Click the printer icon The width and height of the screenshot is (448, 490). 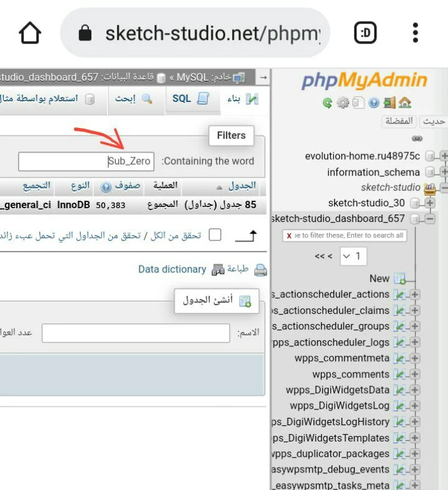point(261,270)
